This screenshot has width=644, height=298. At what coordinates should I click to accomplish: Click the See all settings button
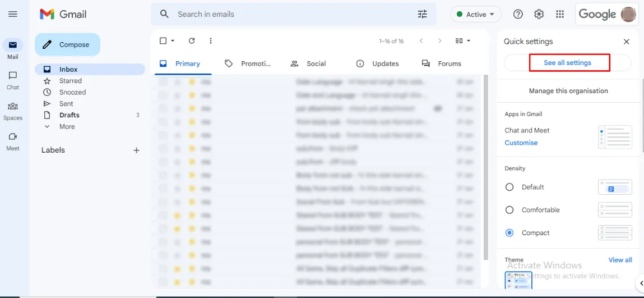pyautogui.click(x=567, y=63)
